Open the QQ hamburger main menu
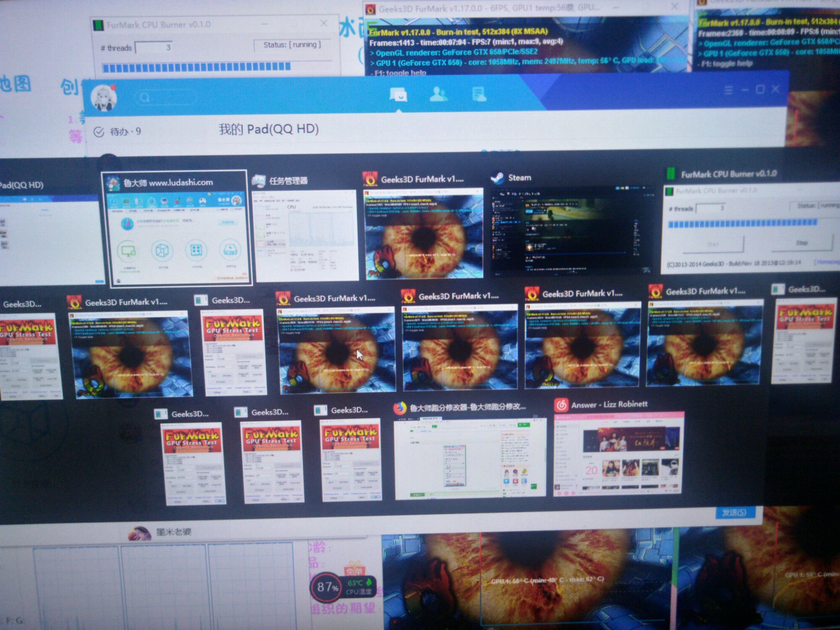The height and width of the screenshot is (630, 840). point(729,90)
